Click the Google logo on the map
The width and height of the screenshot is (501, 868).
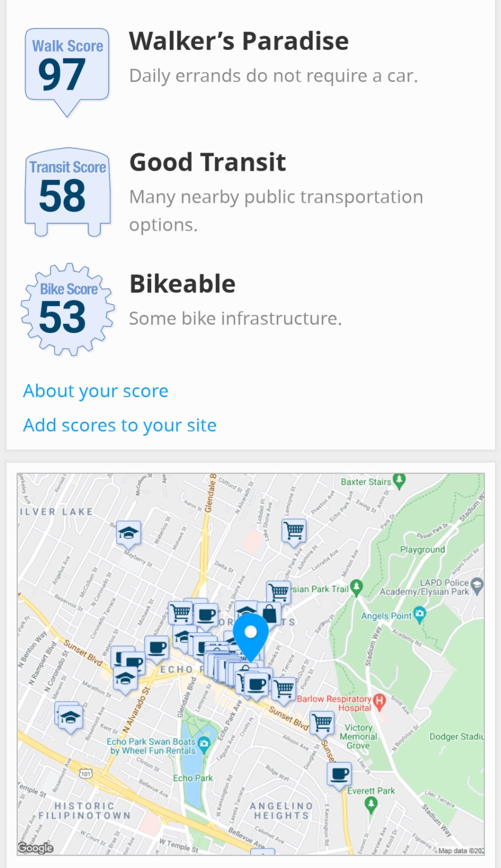36,848
